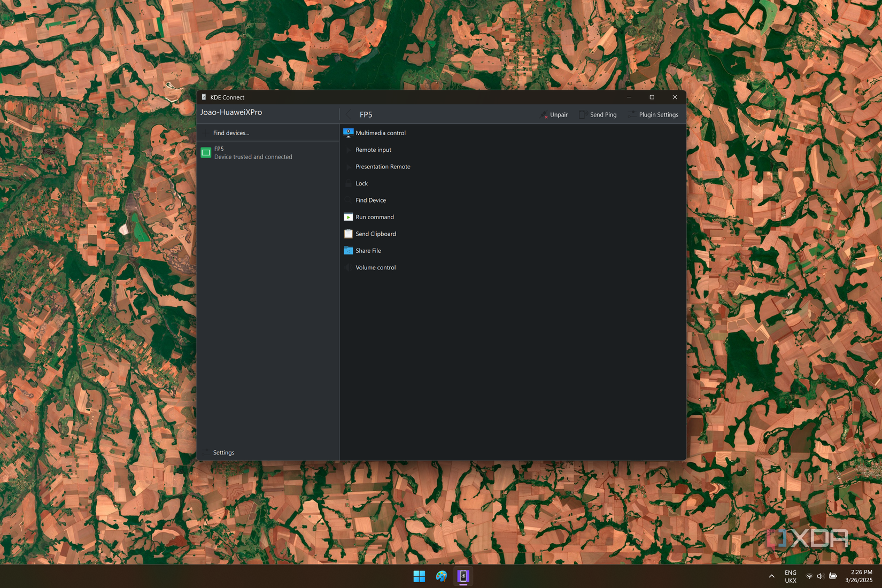Click the battery status tray icon
This screenshot has width=882, height=588.
(x=833, y=576)
